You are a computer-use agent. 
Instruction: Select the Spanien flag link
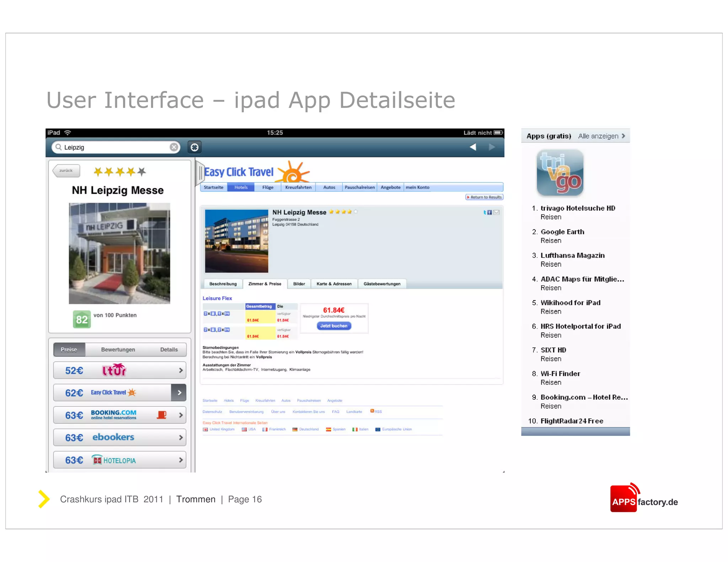(x=336, y=429)
